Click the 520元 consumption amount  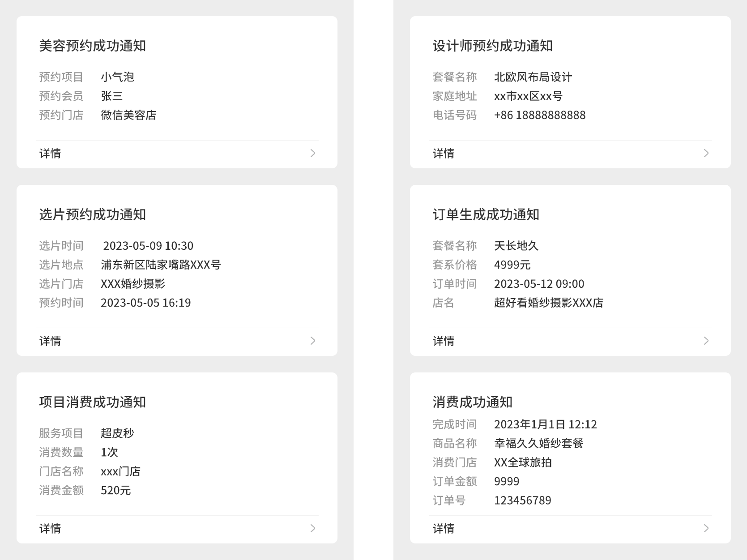[x=115, y=491]
